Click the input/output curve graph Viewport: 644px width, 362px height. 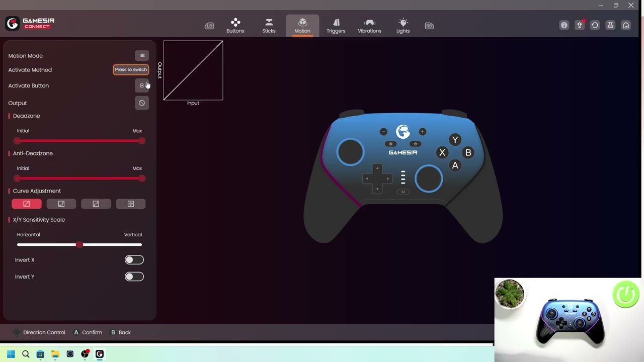coord(193,70)
